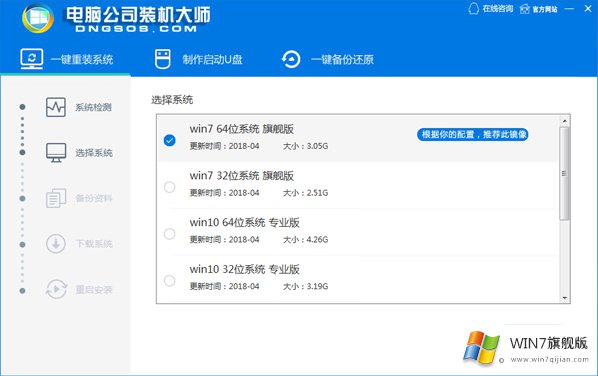Click the 重启安装 restart icon

point(56,289)
